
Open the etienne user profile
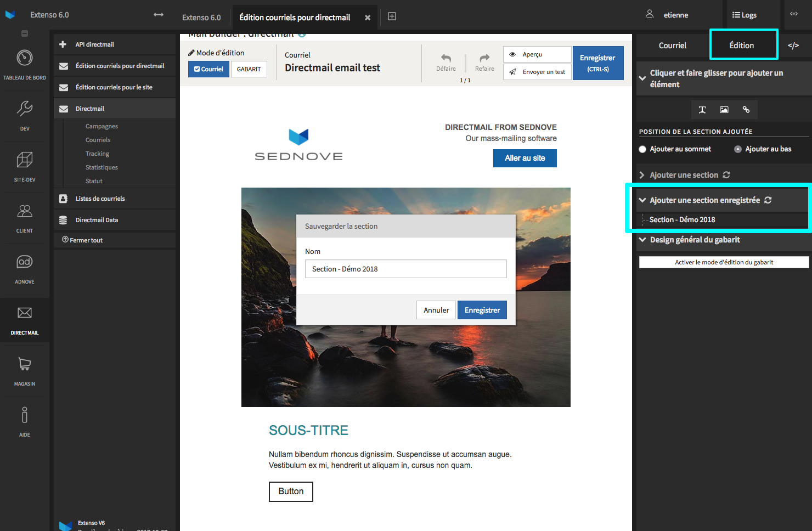[667, 15]
